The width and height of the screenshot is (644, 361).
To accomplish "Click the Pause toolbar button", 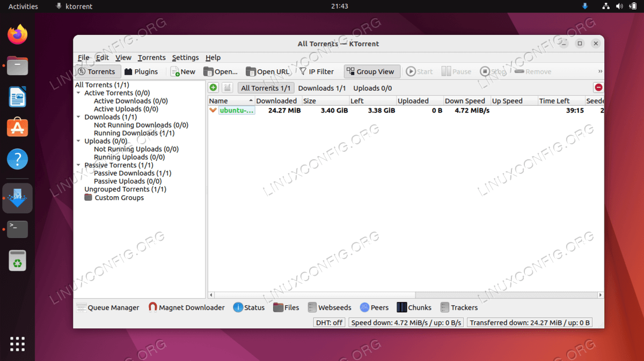I will 456,71.
